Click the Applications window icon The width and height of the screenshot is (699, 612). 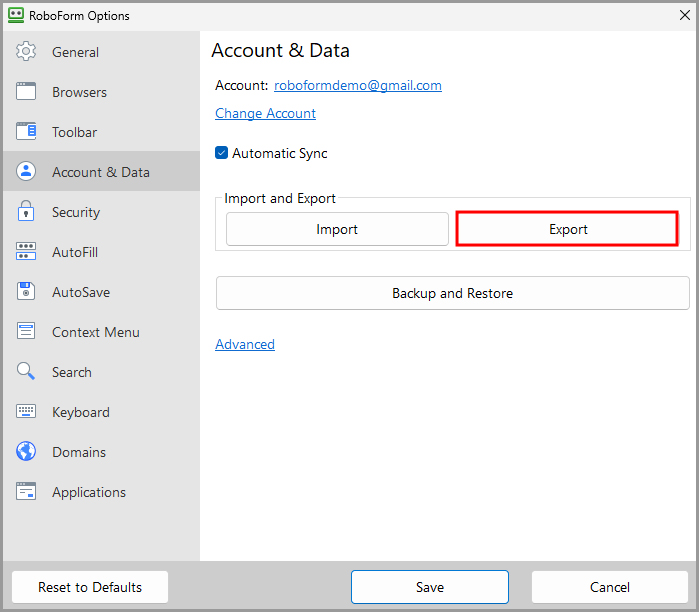26,491
